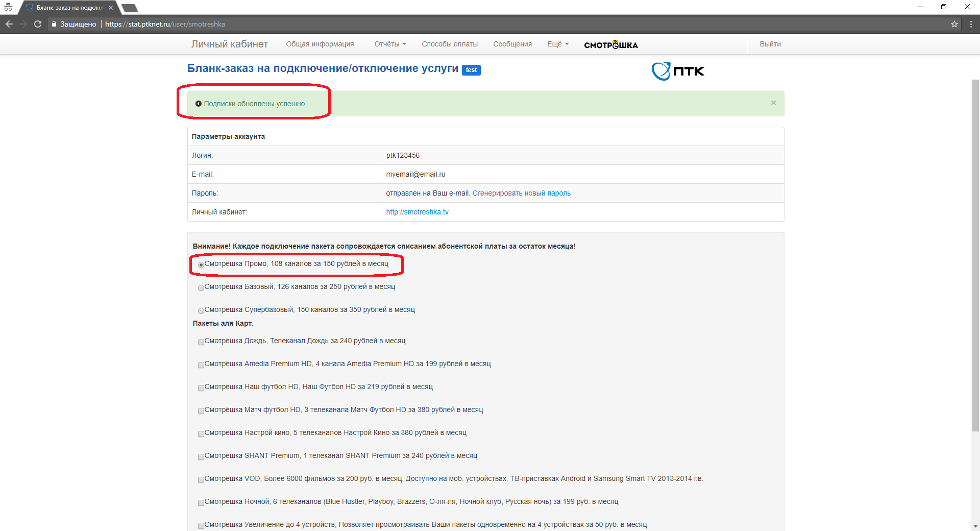Click email value myemail@email.ru
Image resolution: width=980 pixels, height=531 pixels.
(x=415, y=174)
